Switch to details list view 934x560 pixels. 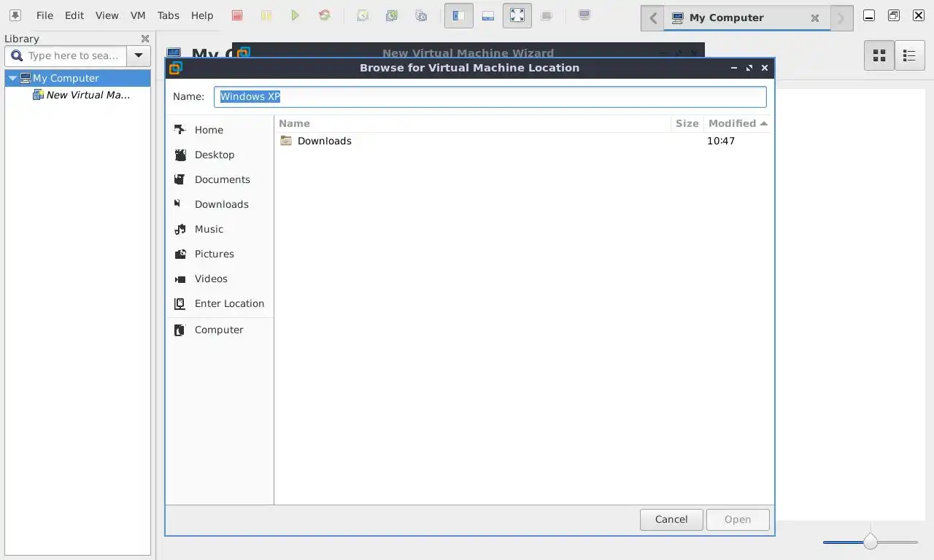909,55
